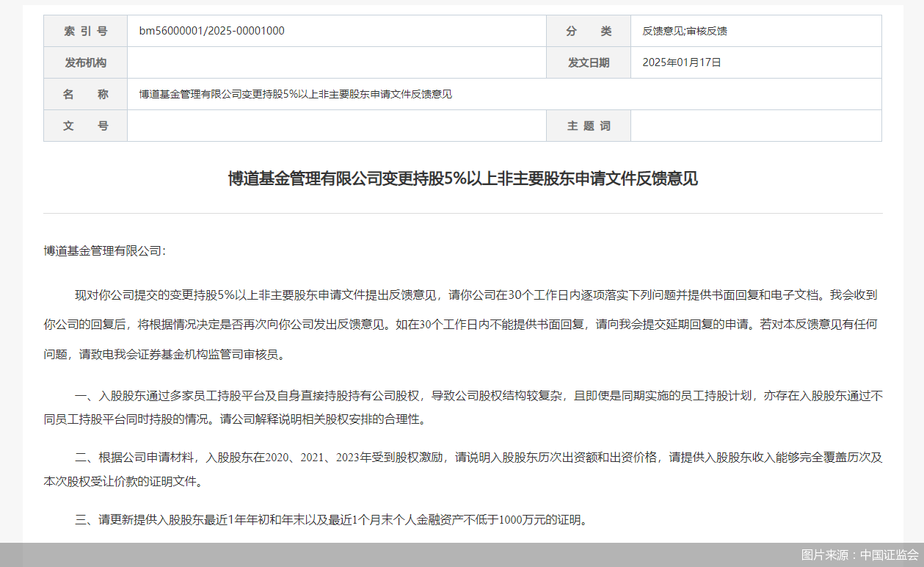Click the empty 主题词 value field
Viewport: 924px width, 567px height.
click(x=756, y=126)
